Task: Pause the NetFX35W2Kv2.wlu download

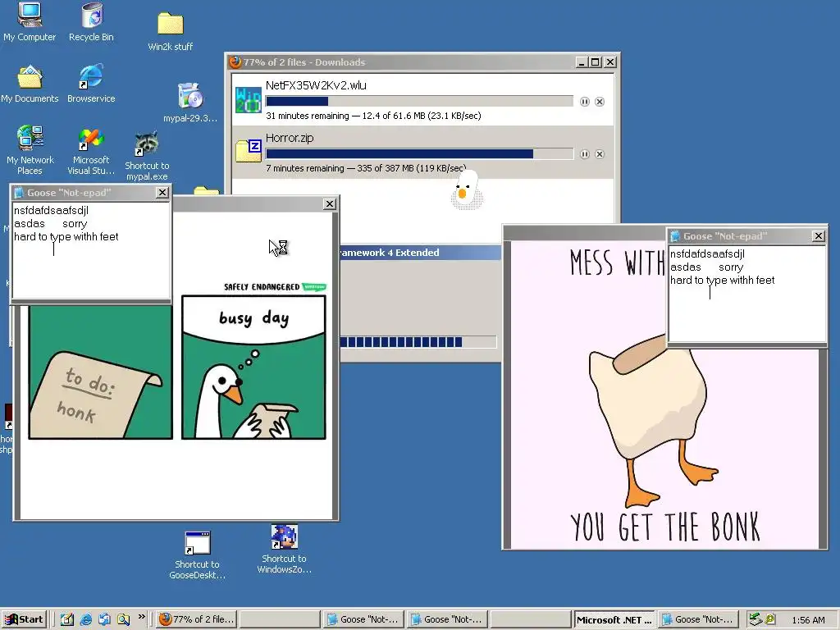Action: point(584,101)
